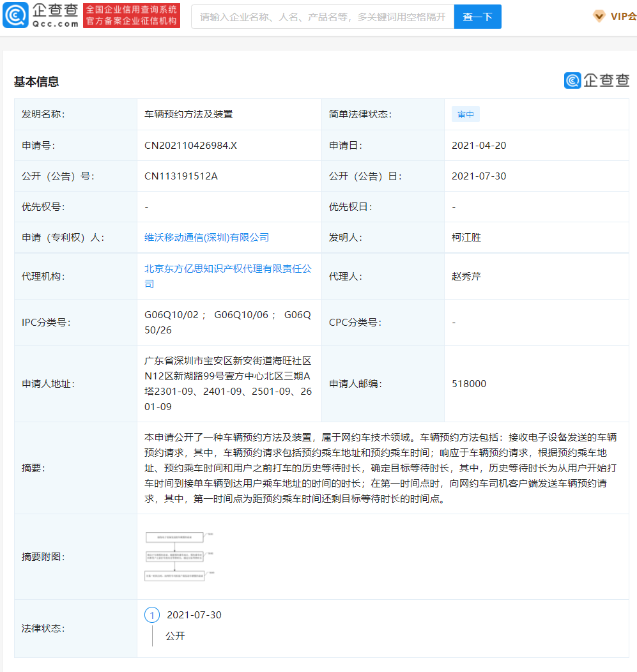
Task: Click the 发明名称 label
Action: [x=43, y=114]
